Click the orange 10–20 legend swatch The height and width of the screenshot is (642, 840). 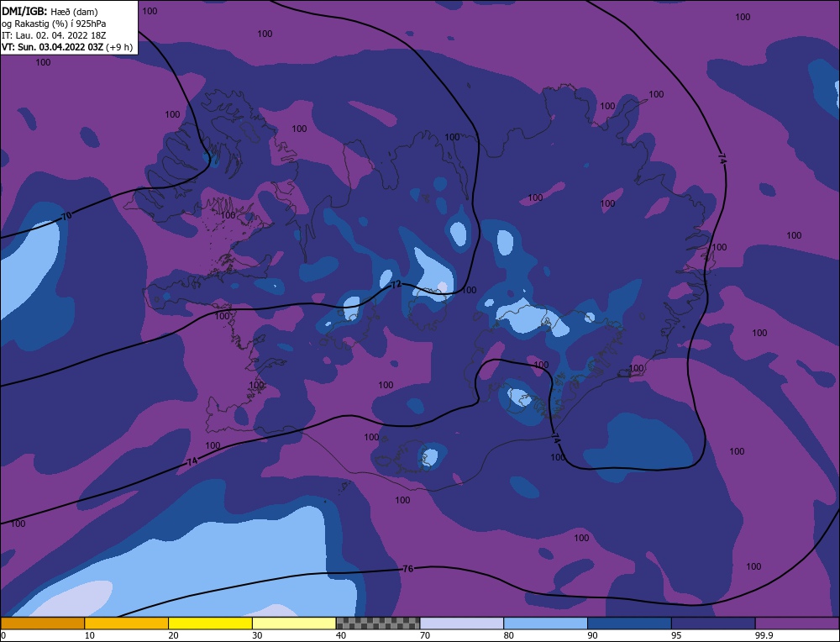(x=127, y=624)
